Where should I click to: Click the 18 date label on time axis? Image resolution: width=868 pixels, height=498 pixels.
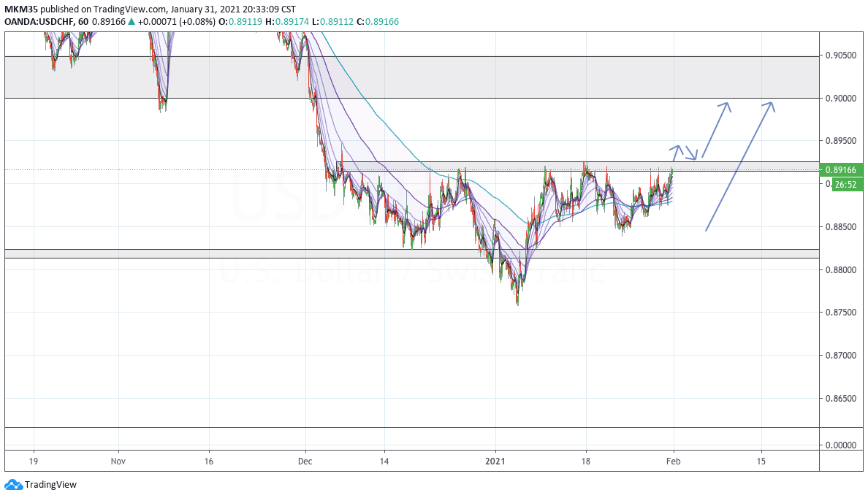(586, 461)
